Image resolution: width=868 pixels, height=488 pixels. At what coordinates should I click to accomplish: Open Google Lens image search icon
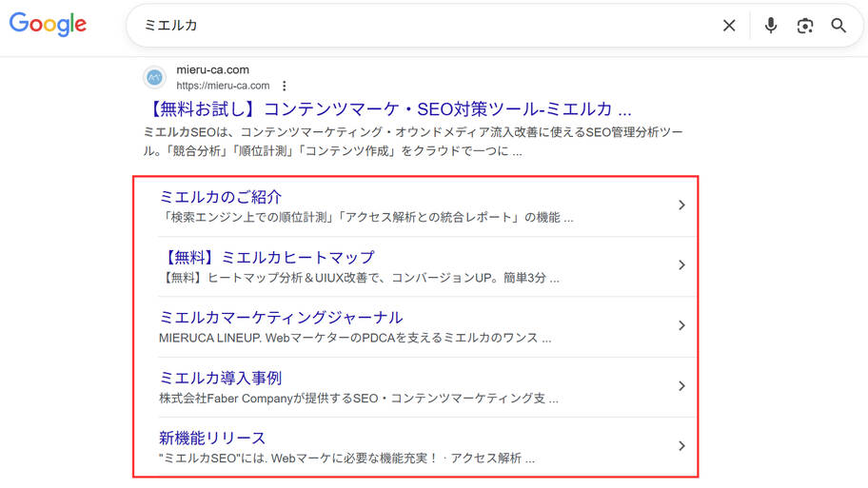[x=805, y=26]
